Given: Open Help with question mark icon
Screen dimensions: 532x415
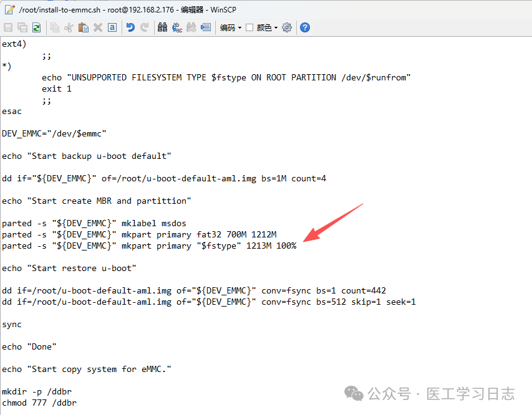Looking at the screenshot, I should point(305,27).
